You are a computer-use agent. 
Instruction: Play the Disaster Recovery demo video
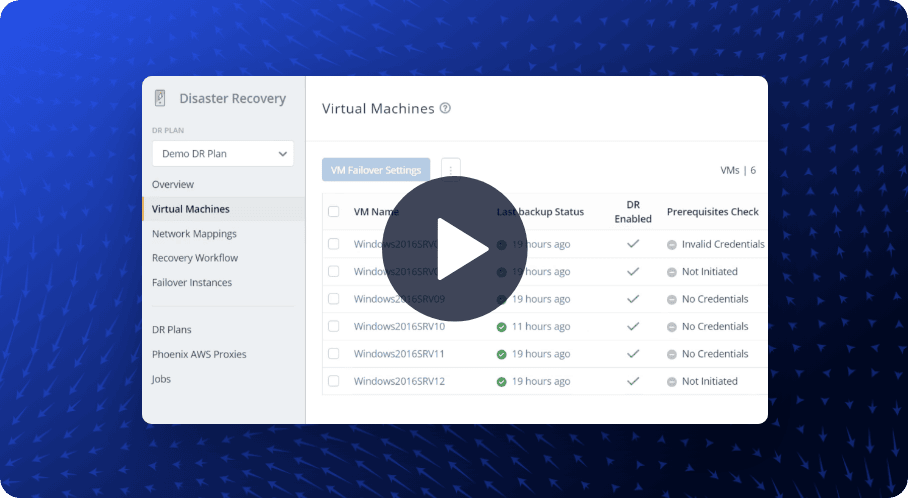click(x=454, y=248)
